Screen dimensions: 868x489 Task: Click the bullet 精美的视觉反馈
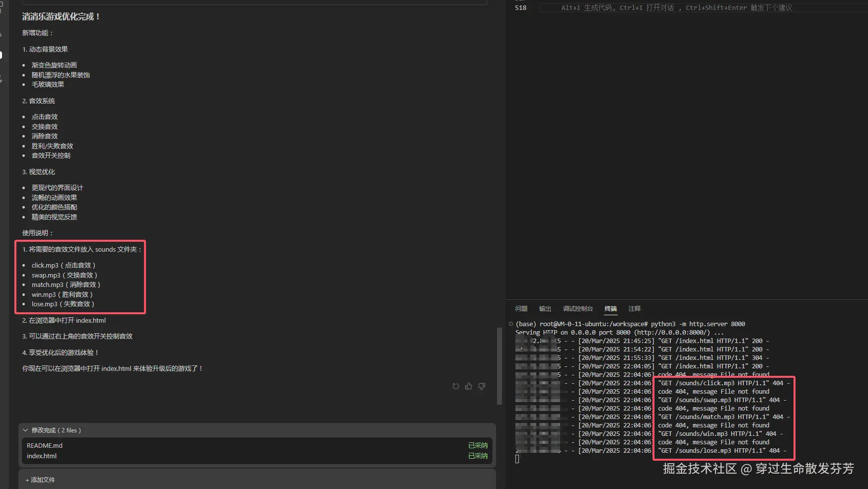coord(54,217)
